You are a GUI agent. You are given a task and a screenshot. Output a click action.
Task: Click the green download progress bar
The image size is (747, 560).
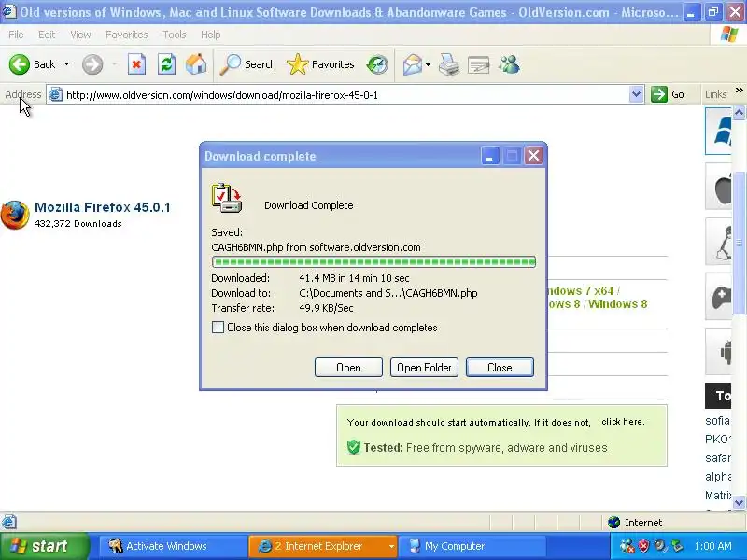(374, 261)
